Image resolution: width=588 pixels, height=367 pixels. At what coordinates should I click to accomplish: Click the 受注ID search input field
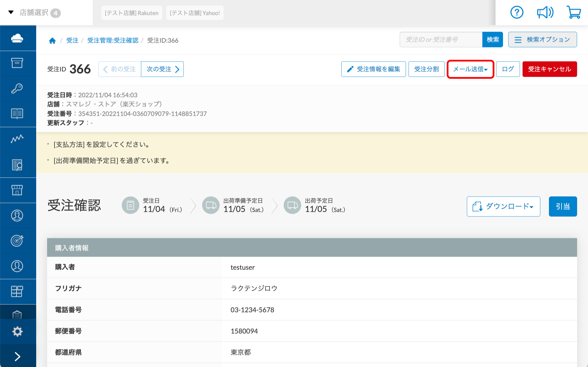[x=441, y=40]
